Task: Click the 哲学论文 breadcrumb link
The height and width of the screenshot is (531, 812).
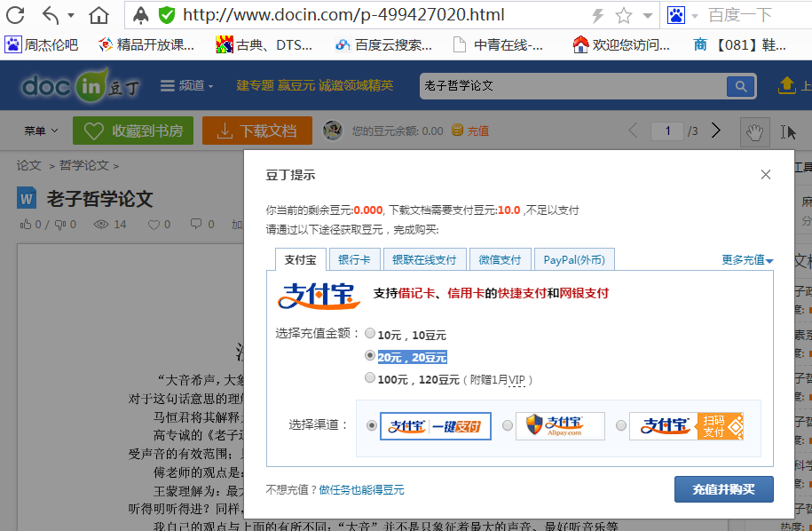Action: pos(84,165)
